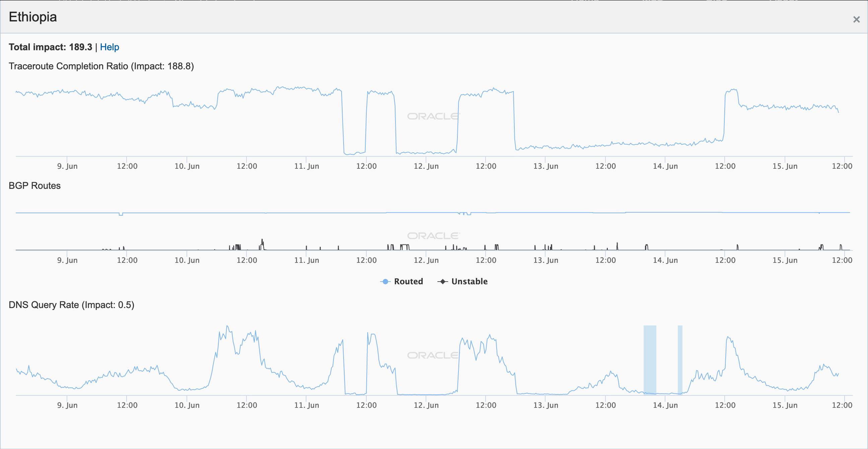
Task: Click 11. Jun label on Traceroute axis
Action: (x=306, y=166)
